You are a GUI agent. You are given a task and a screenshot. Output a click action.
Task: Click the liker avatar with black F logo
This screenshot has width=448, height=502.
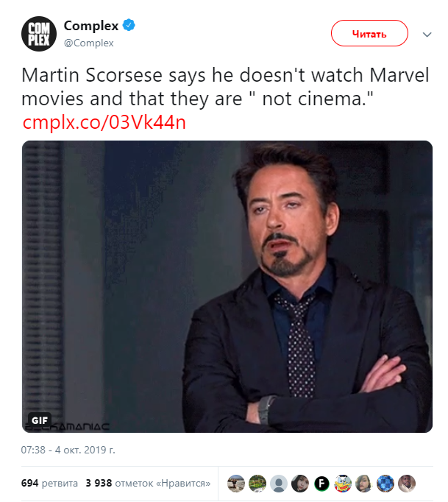321,484
